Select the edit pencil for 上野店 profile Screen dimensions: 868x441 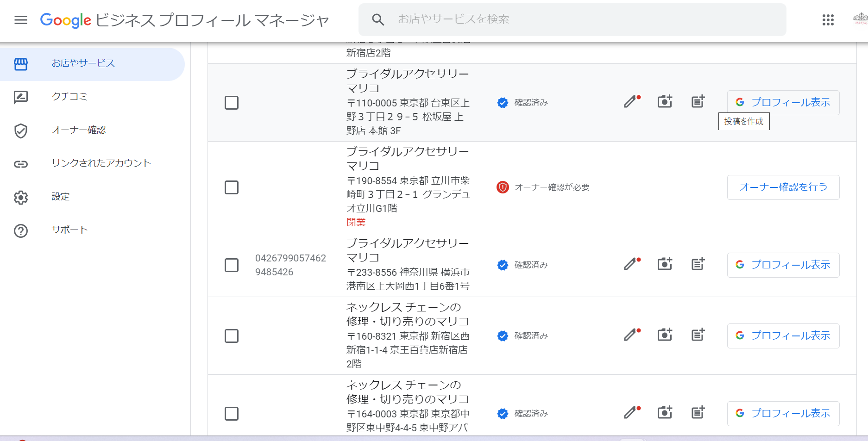(631, 102)
